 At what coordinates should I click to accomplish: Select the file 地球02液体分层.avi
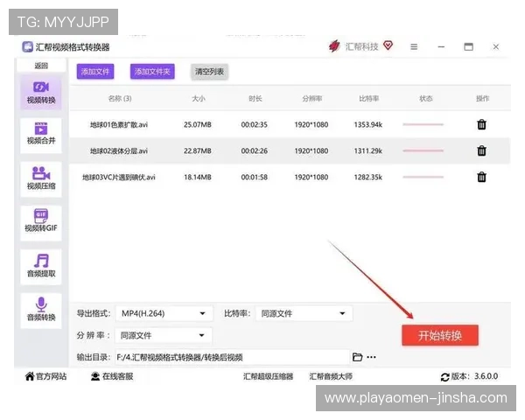[x=118, y=150]
